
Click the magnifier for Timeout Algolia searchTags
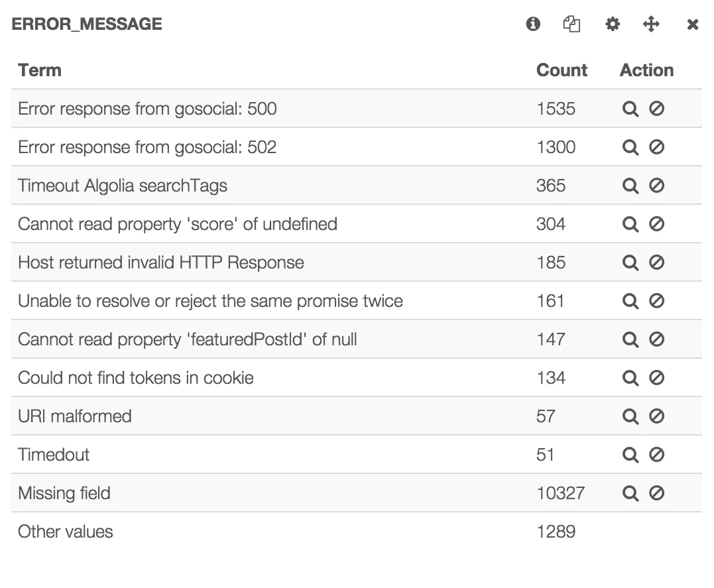630,186
